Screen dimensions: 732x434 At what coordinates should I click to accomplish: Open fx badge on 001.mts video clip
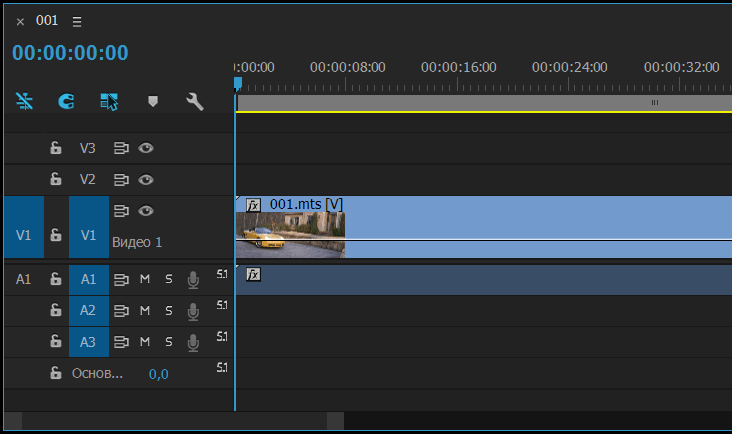point(253,205)
